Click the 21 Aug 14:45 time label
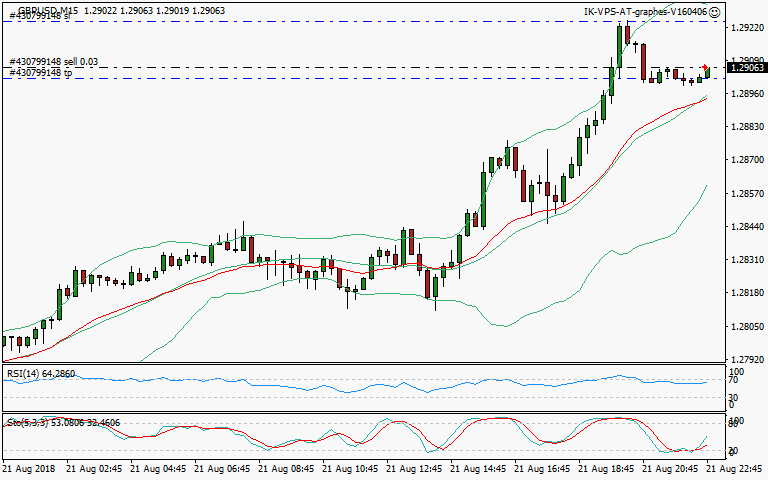 (x=478, y=469)
